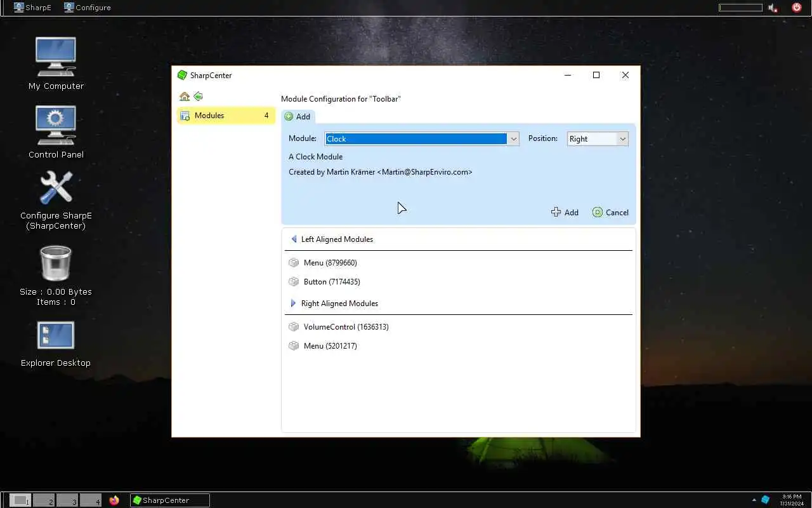Switch to virtual desktop 3
Viewport: 812px width, 508px height.
click(x=67, y=500)
